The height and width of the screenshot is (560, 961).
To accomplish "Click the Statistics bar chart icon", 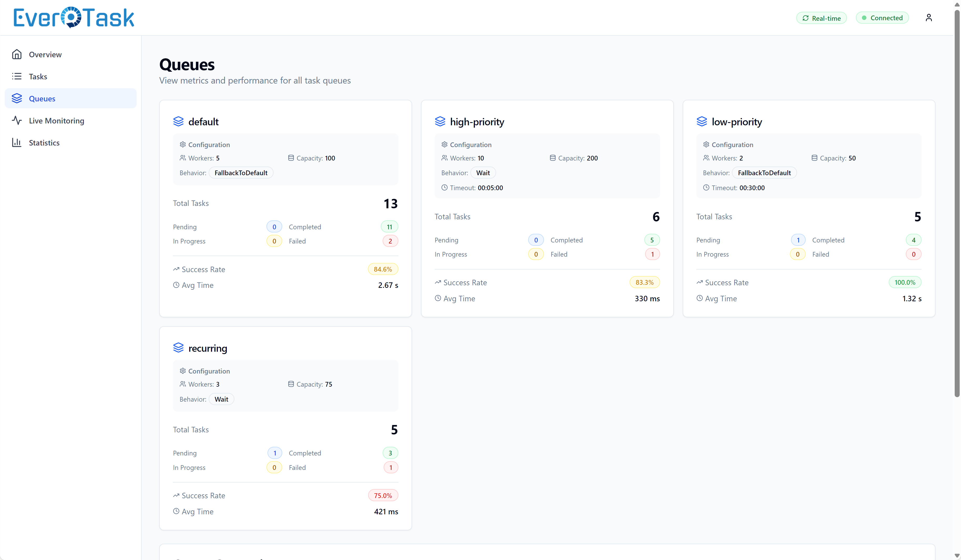I will point(17,143).
